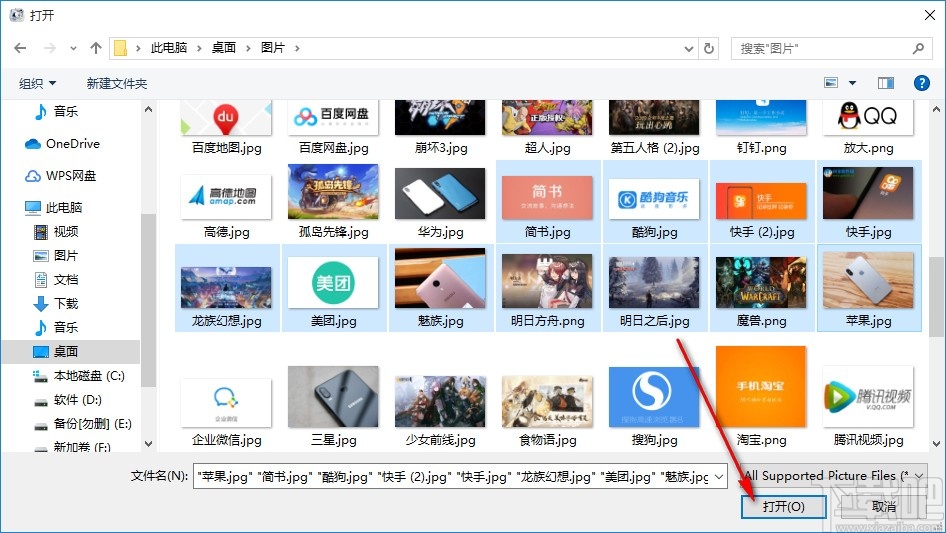Select 备份[勿删] (E:) drive

pos(83,424)
